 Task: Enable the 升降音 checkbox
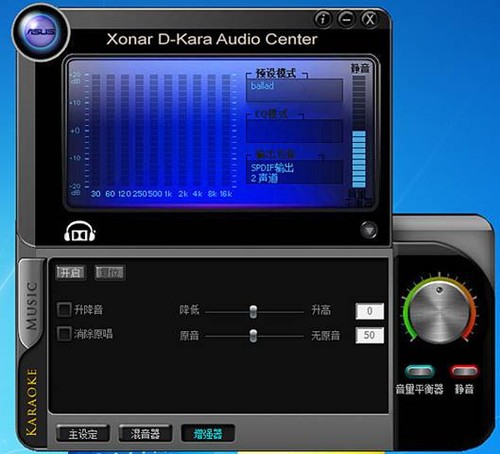64,309
